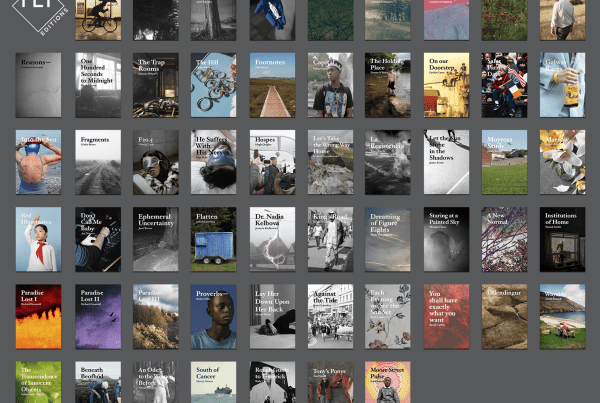Screen dimensions: 600x403
Task: Open 'Rough Guide to Limerick' cover
Action: click(272, 382)
